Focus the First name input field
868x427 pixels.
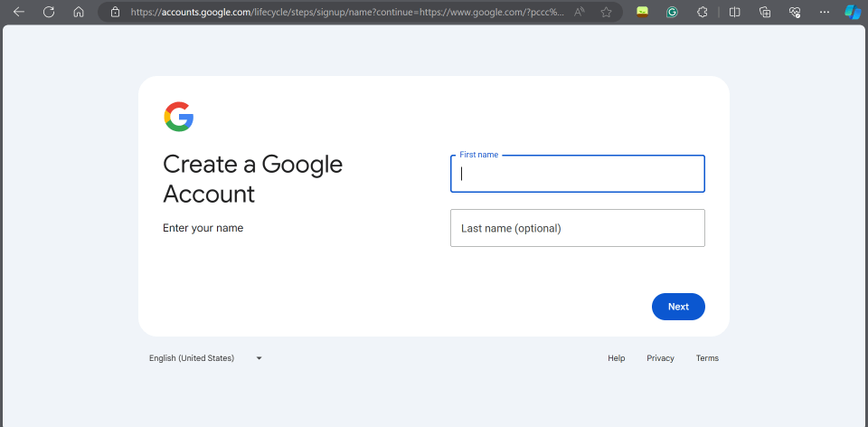(x=578, y=174)
